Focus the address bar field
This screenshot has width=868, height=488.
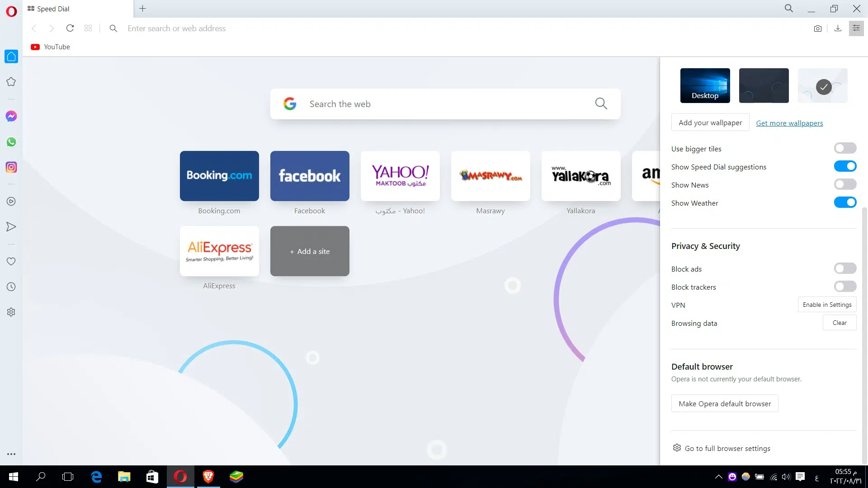pyautogui.click(x=466, y=28)
